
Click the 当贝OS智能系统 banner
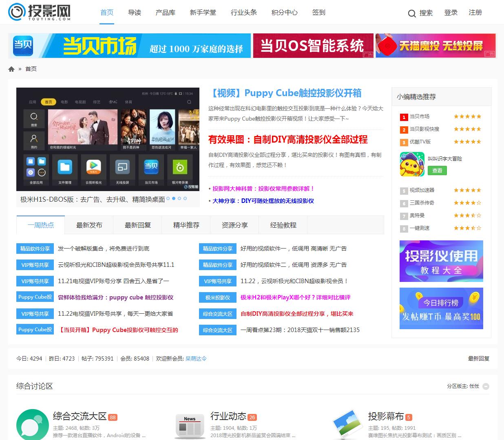coord(313,46)
